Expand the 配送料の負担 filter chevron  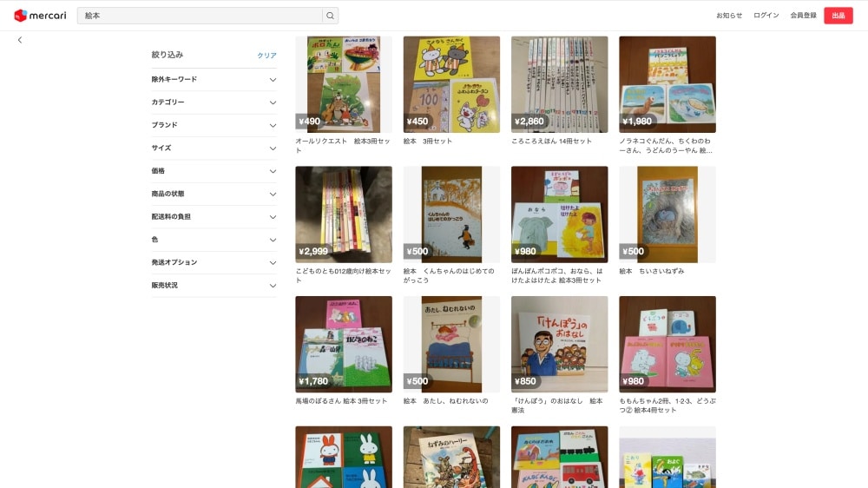pos(273,216)
